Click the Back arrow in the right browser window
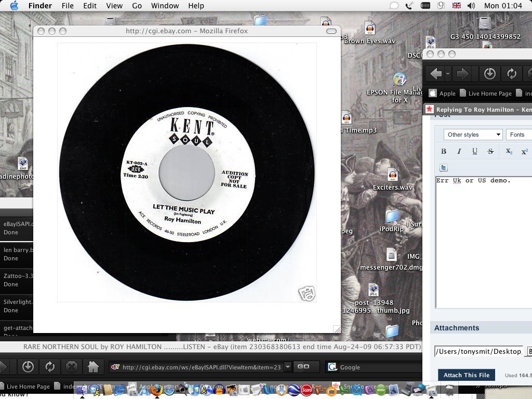This screenshot has height=399, width=532. [x=436, y=74]
